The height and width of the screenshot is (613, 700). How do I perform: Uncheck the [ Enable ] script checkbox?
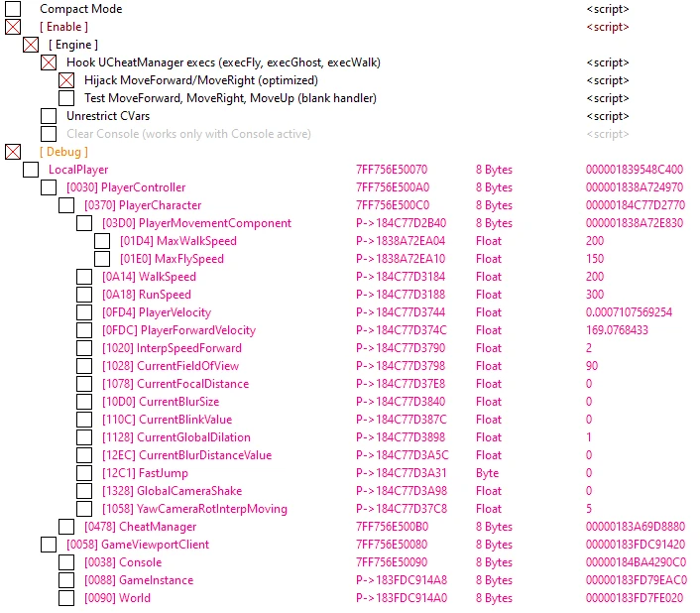pos(13,27)
